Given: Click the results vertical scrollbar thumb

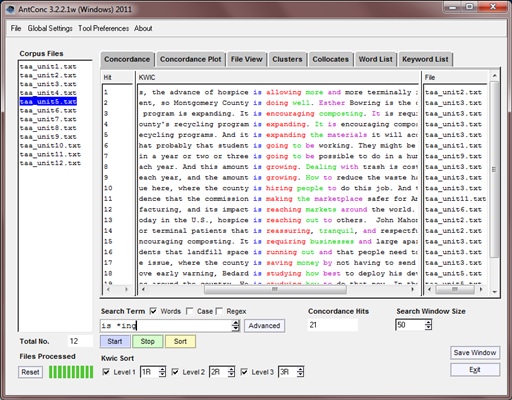Looking at the screenshot, I should point(494,169).
